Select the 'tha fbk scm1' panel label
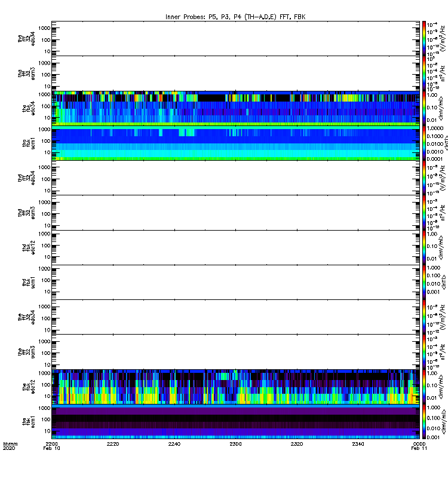 pos(29,143)
